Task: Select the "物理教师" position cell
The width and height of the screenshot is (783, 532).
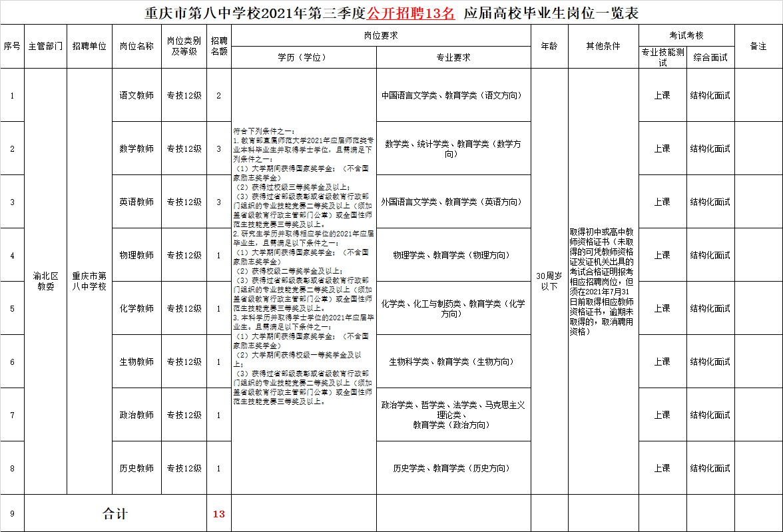Action: (x=137, y=255)
